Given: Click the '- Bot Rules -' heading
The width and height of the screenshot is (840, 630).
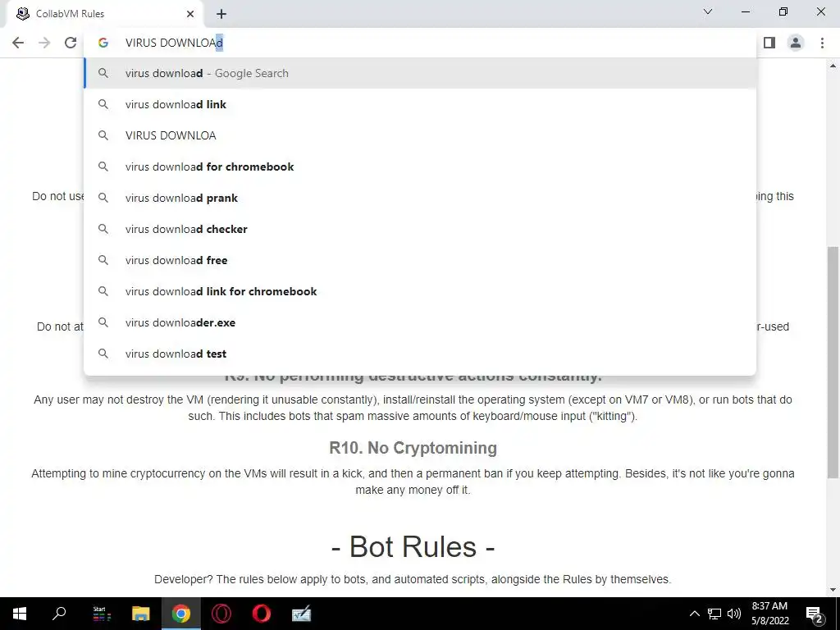Looking at the screenshot, I should point(413,547).
